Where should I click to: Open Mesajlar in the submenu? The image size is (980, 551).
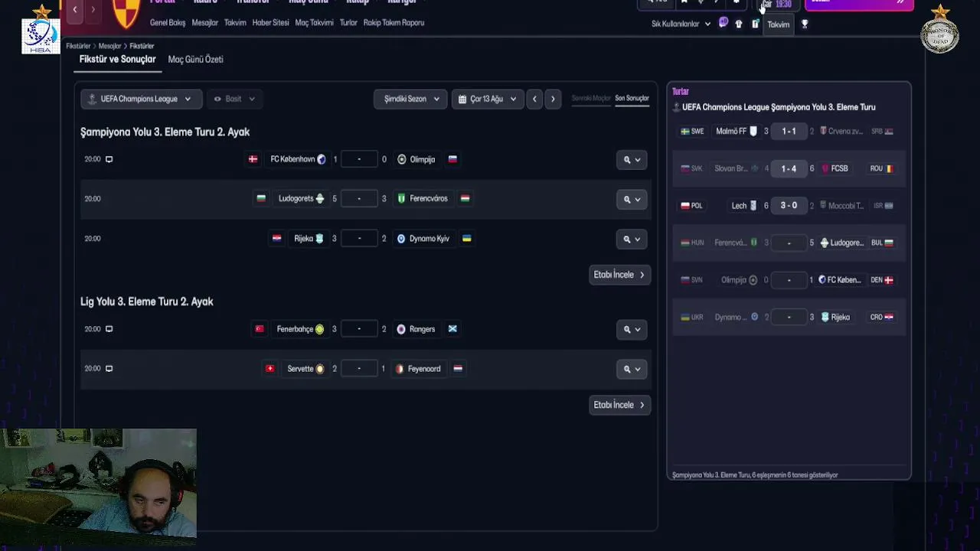point(205,23)
